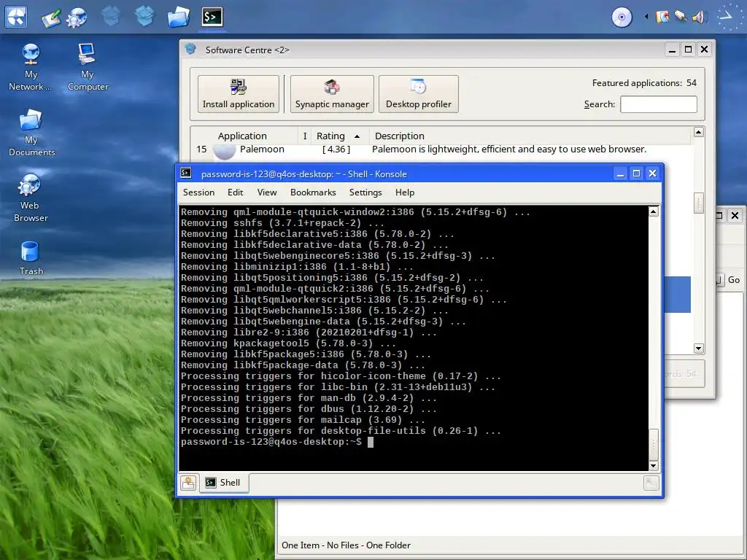Screen dimensions: 747x560
Task: Click the Konsole window title bar icon
Action: click(x=186, y=174)
